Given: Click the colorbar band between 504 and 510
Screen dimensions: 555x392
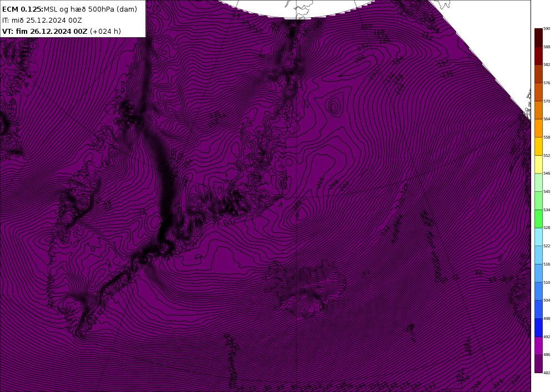Looking at the screenshot, I should point(538,291).
